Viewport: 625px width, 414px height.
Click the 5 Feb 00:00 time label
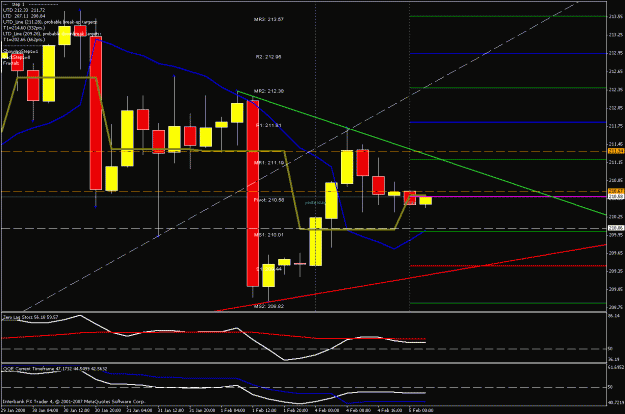pyautogui.click(x=421, y=410)
